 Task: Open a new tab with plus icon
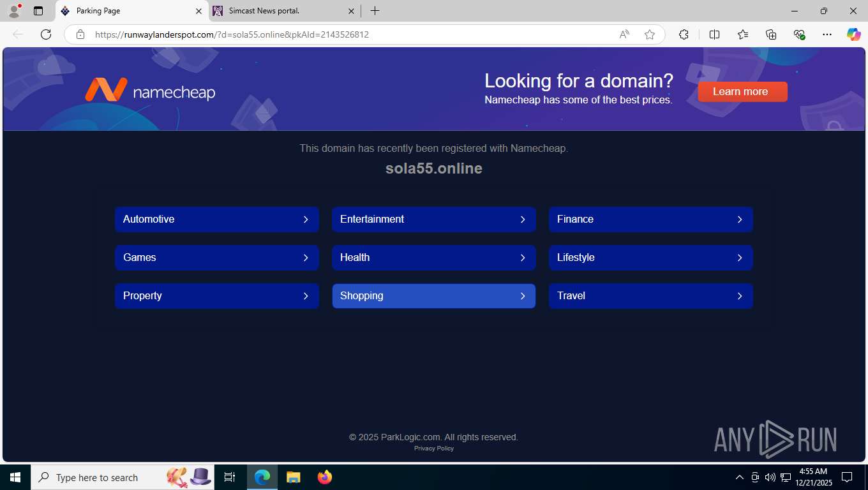375,11
